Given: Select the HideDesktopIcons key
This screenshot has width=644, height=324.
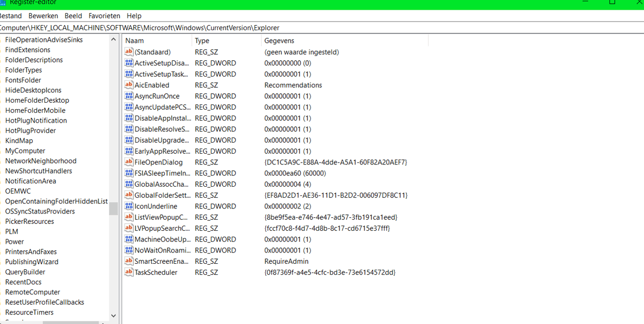Looking at the screenshot, I should [33, 90].
